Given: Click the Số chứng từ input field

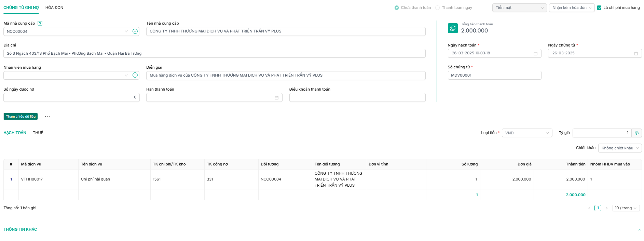Looking at the screenshot, I should [494, 75].
